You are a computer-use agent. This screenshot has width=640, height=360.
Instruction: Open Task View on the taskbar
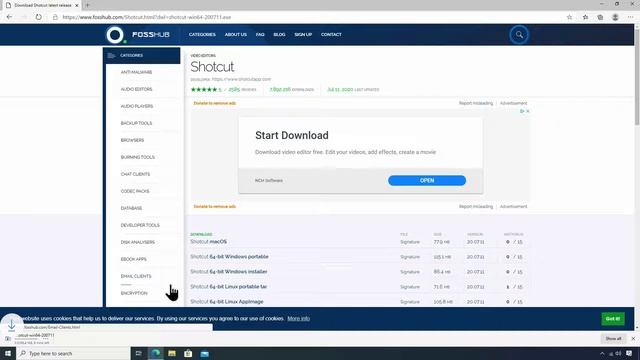139,353
